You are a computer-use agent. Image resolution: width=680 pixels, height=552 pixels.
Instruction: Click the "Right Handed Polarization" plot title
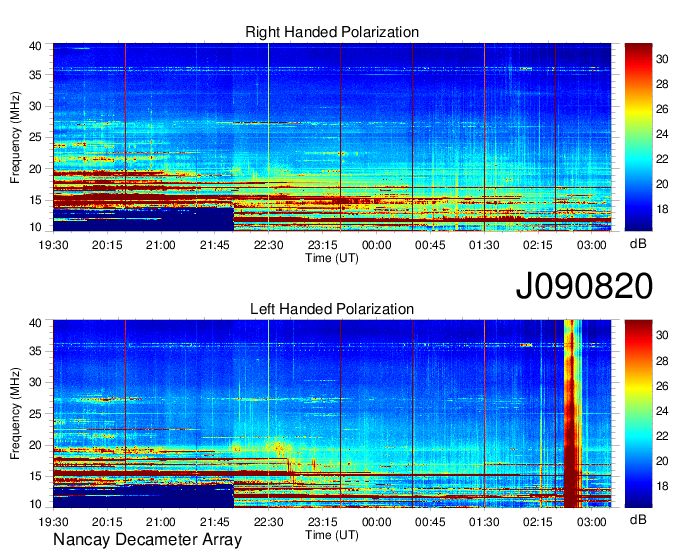pos(332,32)
